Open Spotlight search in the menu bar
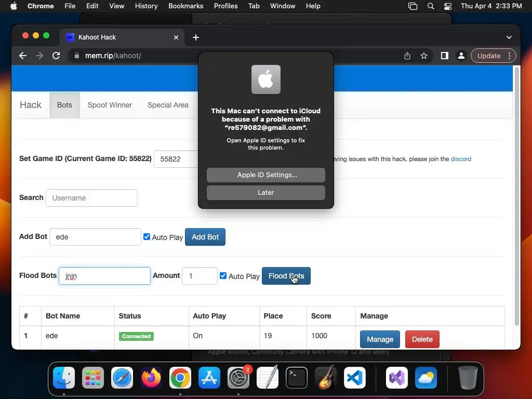This screenshot has height=399, width=532. tap(431, 6)
